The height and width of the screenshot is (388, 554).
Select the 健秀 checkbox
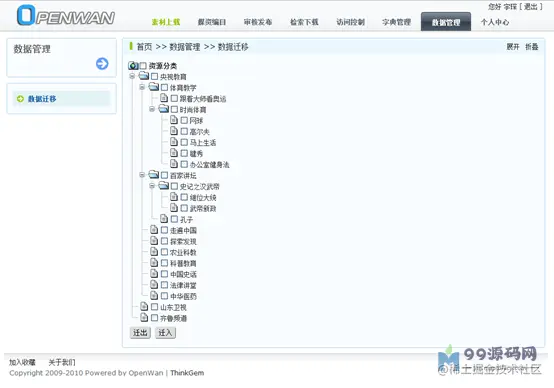point(184,153)
